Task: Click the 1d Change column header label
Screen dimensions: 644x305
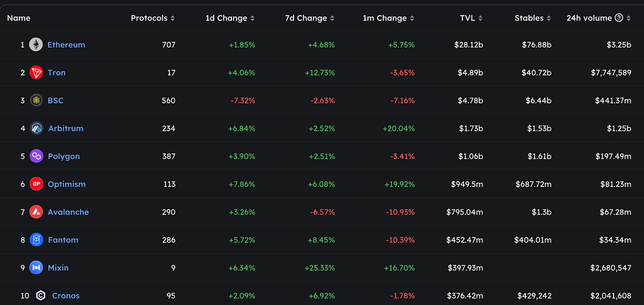Action: pyautogui.click(x=226, y=18)
